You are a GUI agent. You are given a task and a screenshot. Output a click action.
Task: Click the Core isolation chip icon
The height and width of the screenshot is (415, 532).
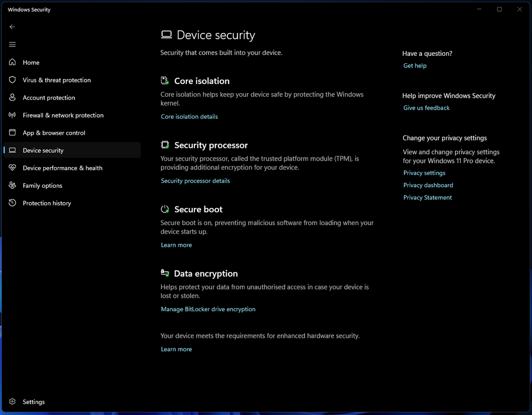(165, 81)
